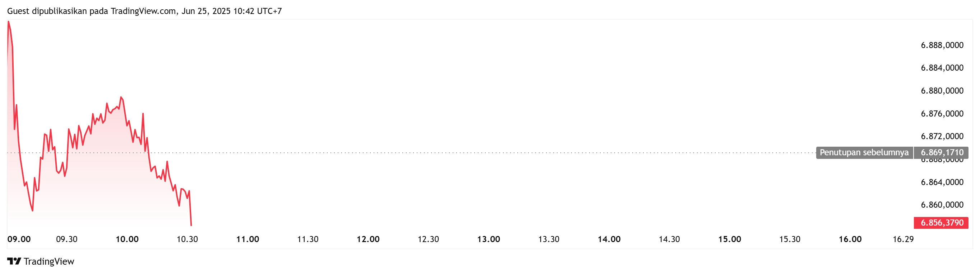Select the 10.30 time marker
Screen dimensions: 980x274
(x=187, y=239)
